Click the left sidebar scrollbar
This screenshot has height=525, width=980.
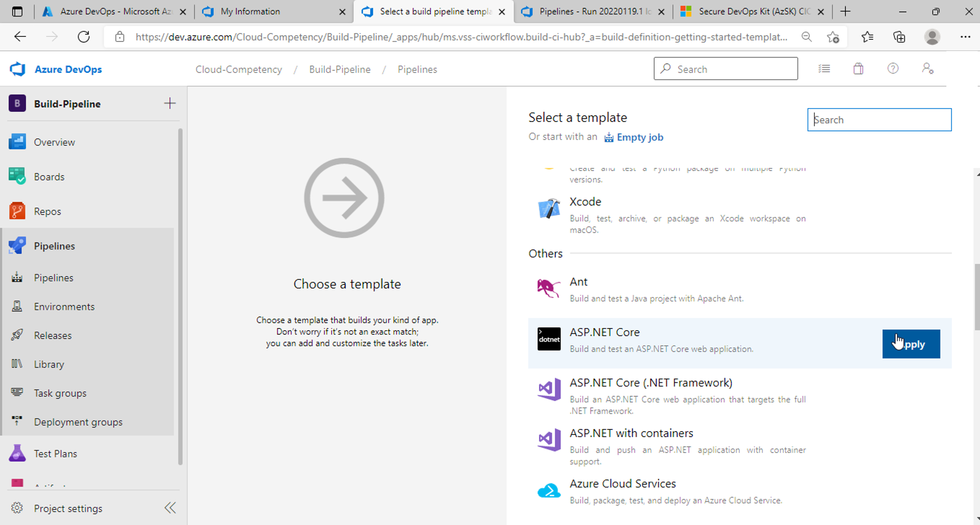click(180, 297)
